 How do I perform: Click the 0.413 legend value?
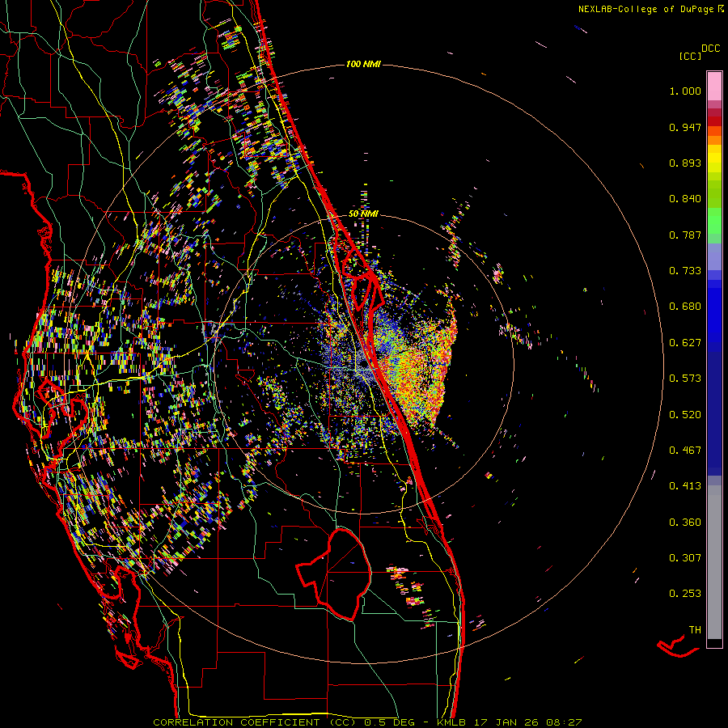pyautogui.click(x=685, y=485)
